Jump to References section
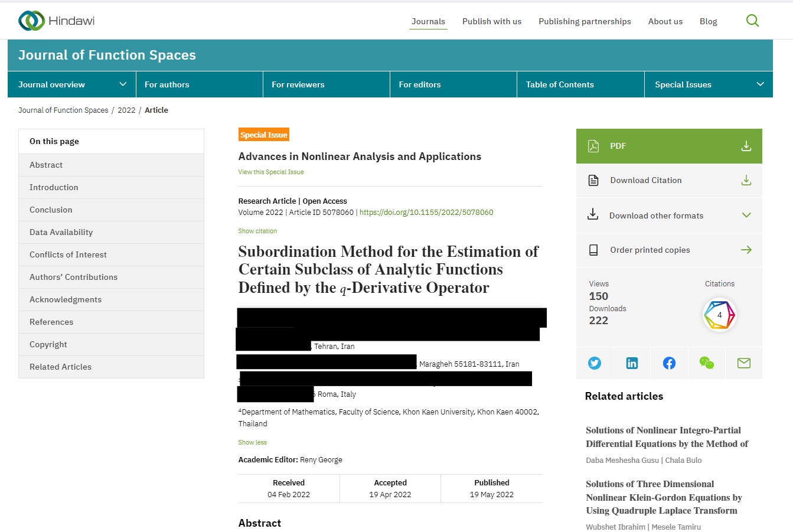The width and height of the screenshot is (793, 532). tap(51, 322)
